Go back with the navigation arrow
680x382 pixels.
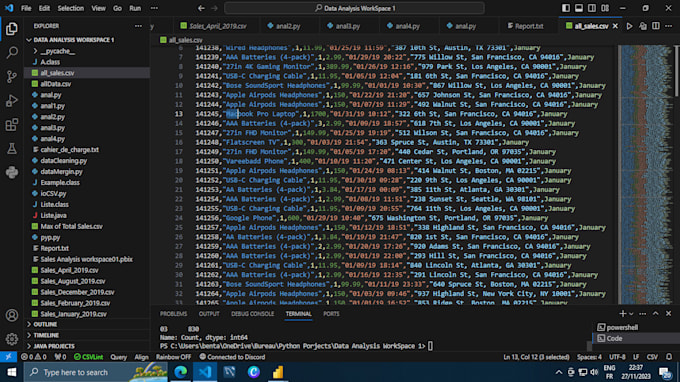point(201,8)
